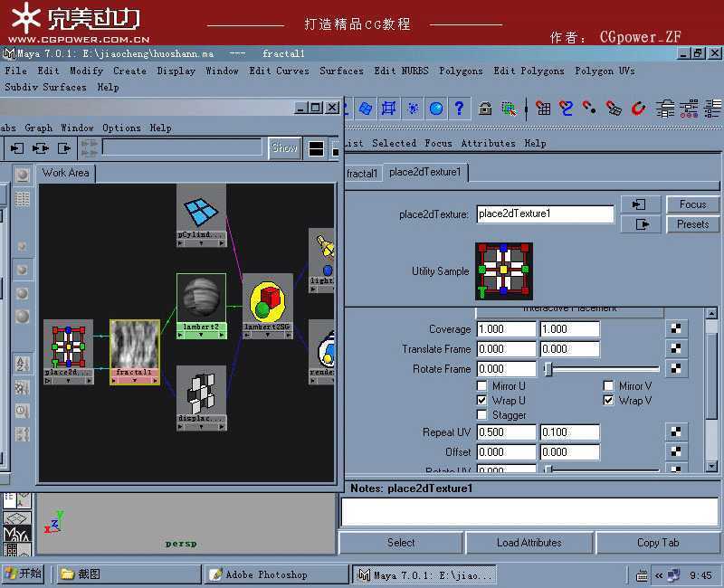
Task: Click the blue sphere render icon
Action: tap(436, 109)
